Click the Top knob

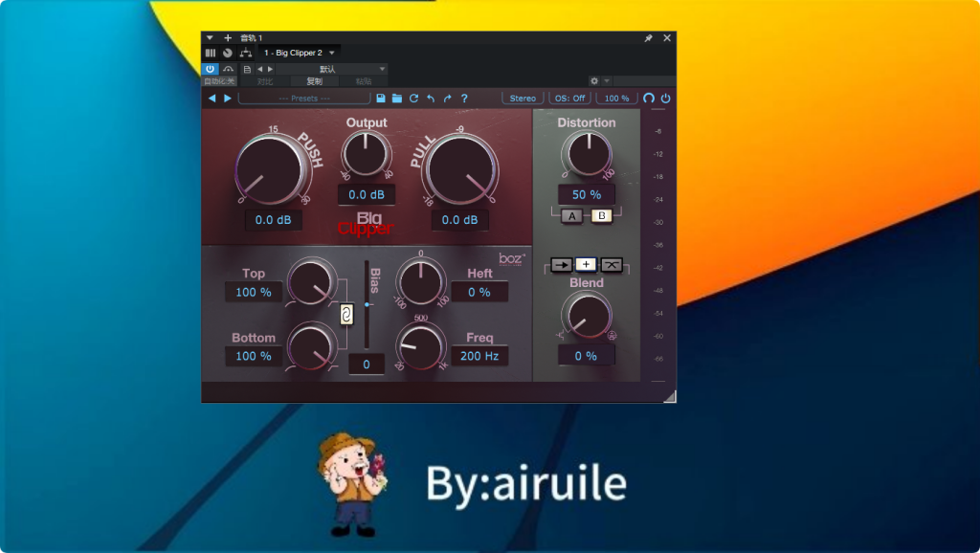pos(311,281)
